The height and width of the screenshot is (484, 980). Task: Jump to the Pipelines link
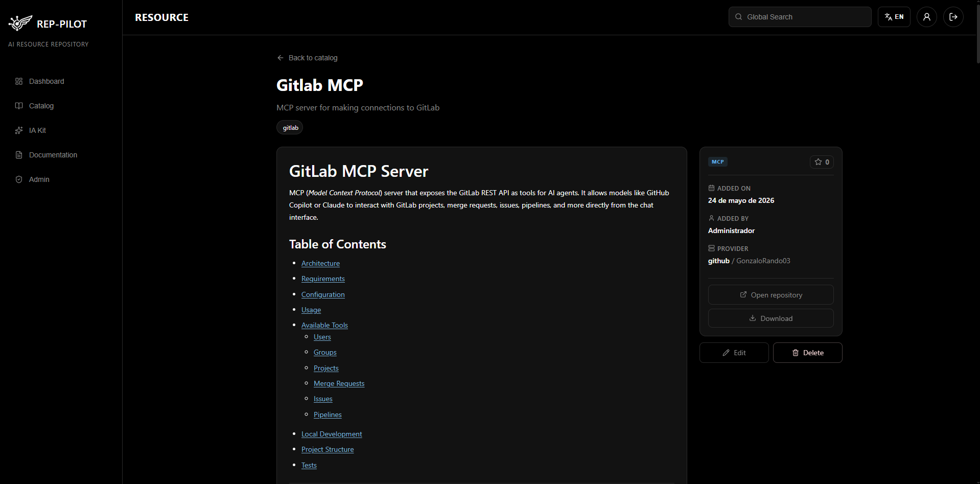pyautogui.click(x=328, y=414)
